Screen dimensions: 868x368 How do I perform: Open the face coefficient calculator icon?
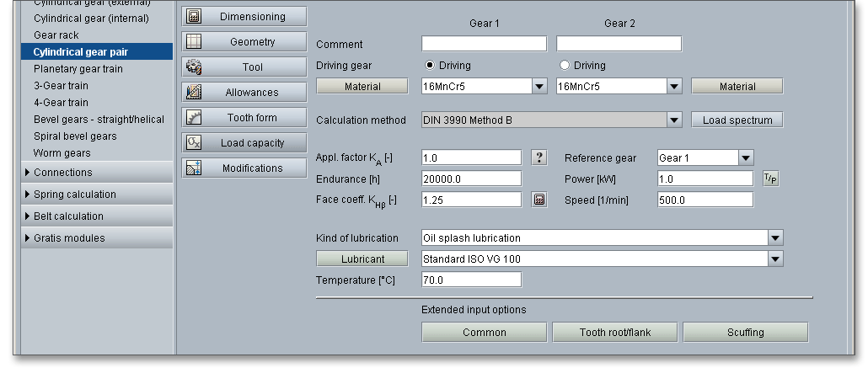coord(540,200)
